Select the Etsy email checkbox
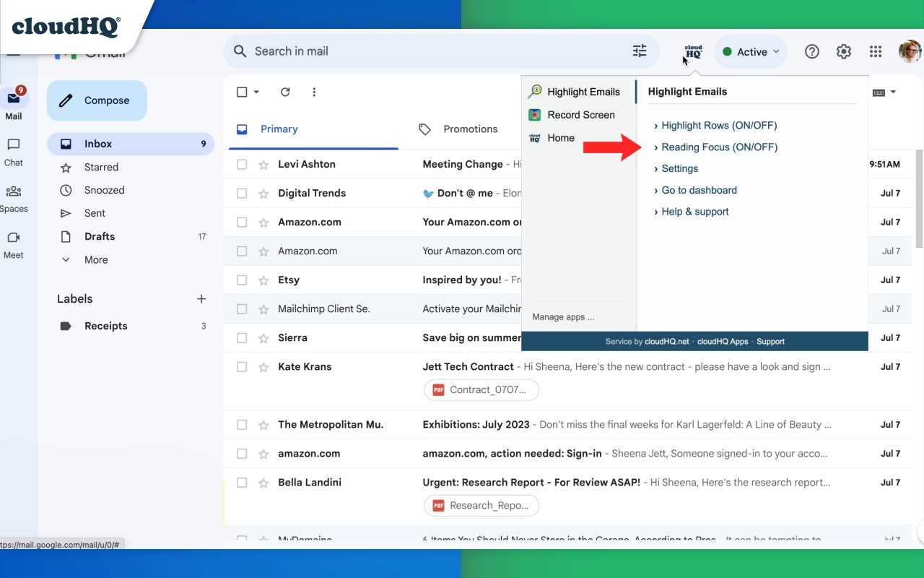Image resolution: width=924 pixels, height=578 pixels. coord(242,280)
